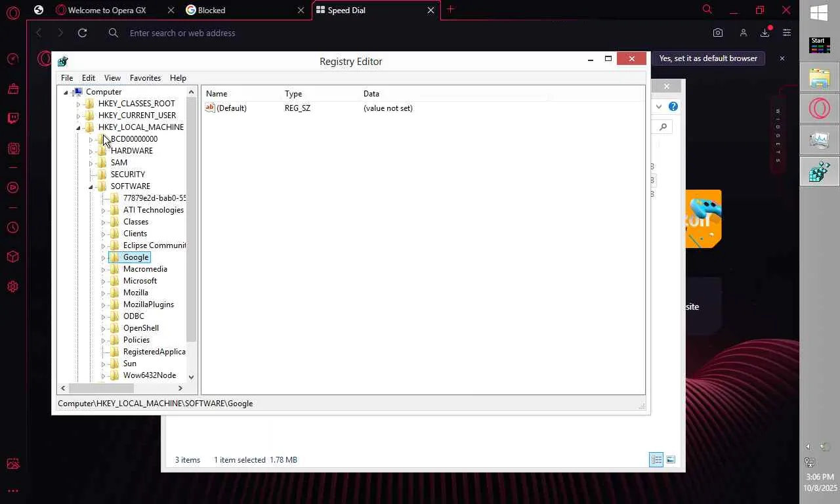
Task: Open Extensions cube icon in Opera sidebar
Action: pyautogui.click(x=13, y=257)
